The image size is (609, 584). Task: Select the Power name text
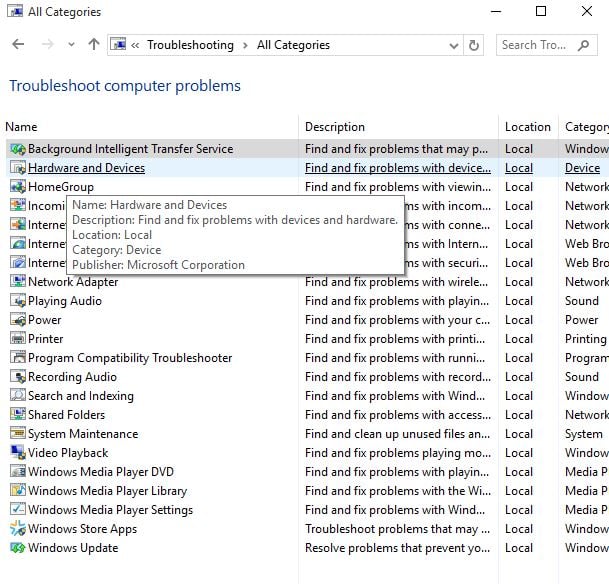[x=45, y=320]
